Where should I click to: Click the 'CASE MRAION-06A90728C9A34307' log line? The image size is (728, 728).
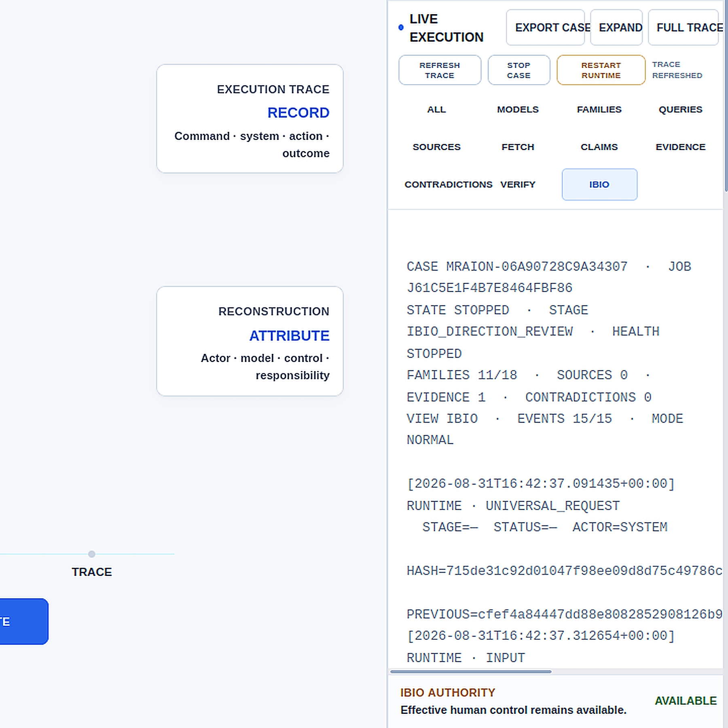[517, 267]
